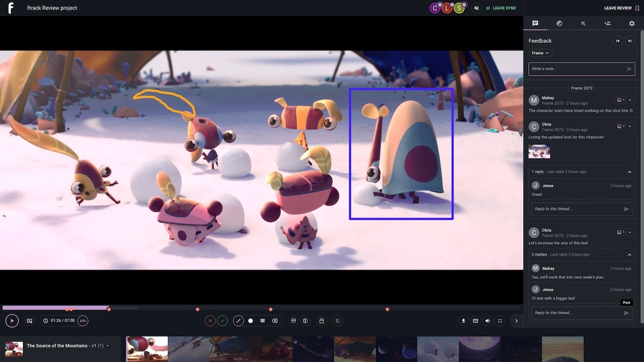Open the playlist panel tab

point(583,23)
